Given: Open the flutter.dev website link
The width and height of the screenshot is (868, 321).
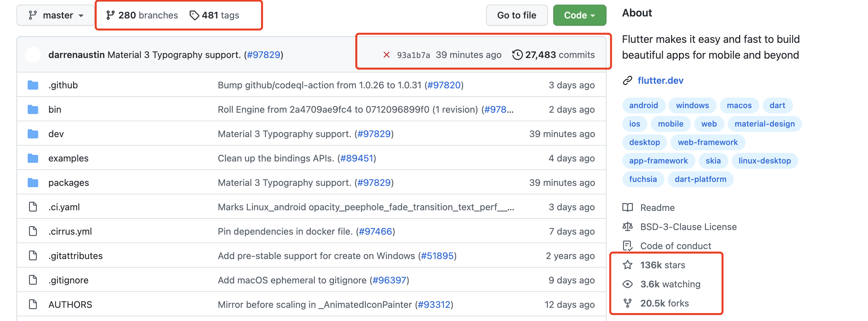Looking at the screenshot, I should point(661,81).
